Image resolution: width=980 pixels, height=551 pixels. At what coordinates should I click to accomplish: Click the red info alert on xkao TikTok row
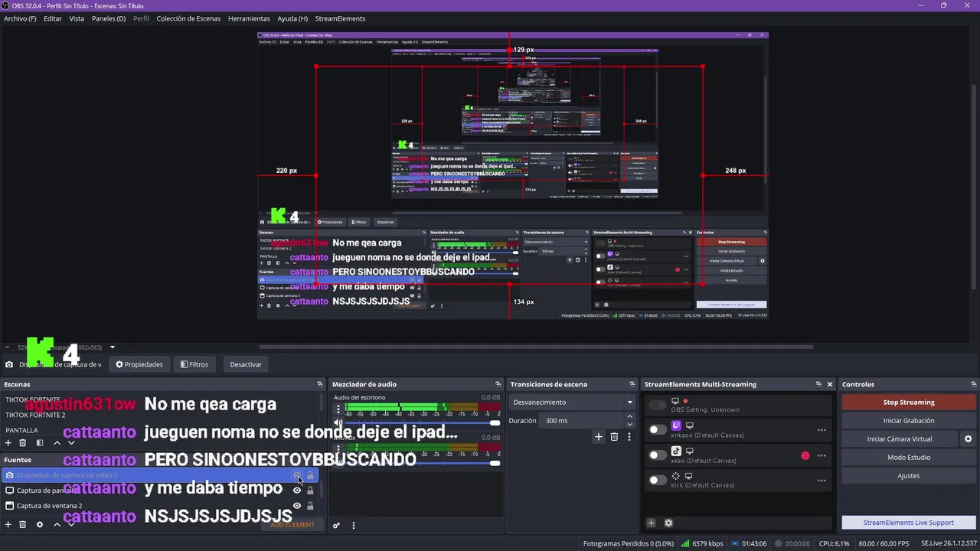805,455
